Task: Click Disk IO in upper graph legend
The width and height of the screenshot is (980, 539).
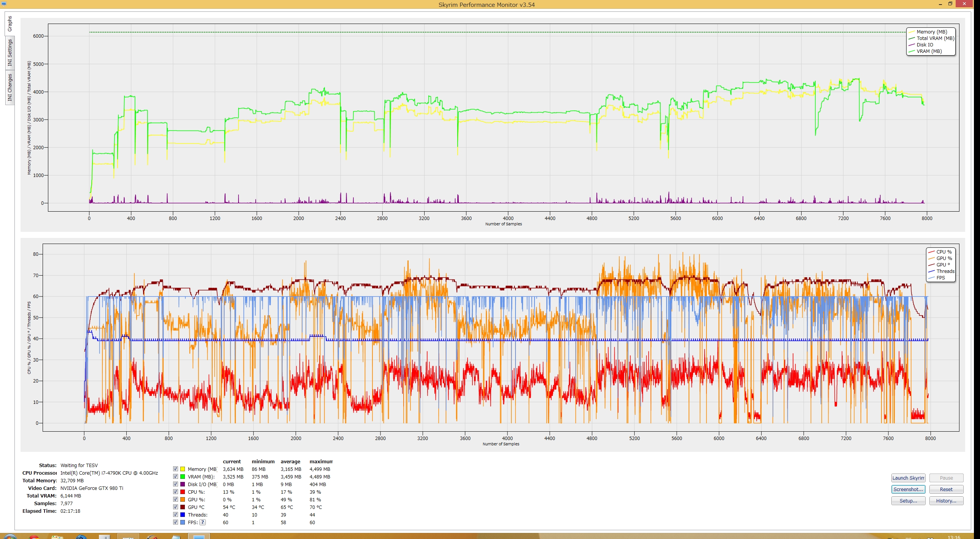Action: [x=924, y=45]
